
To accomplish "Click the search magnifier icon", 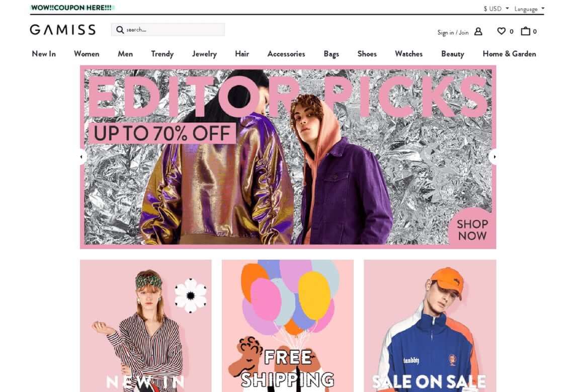I will point(120,30).
